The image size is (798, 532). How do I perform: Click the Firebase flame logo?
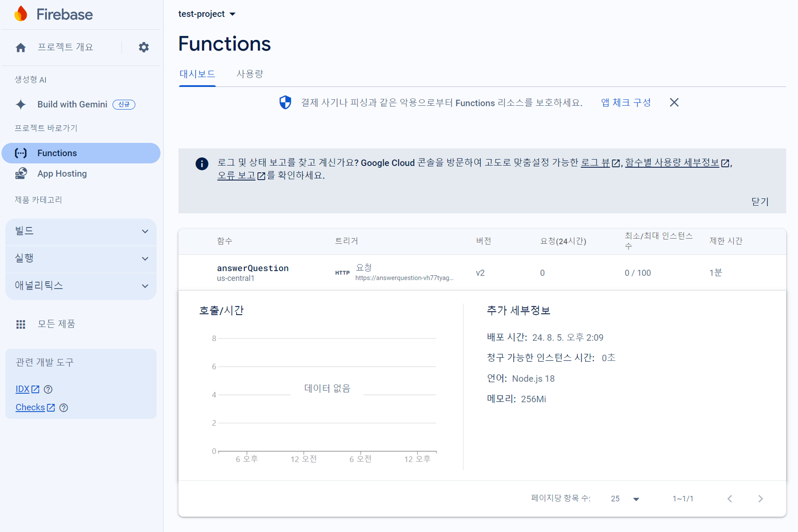tap(21, 14)
